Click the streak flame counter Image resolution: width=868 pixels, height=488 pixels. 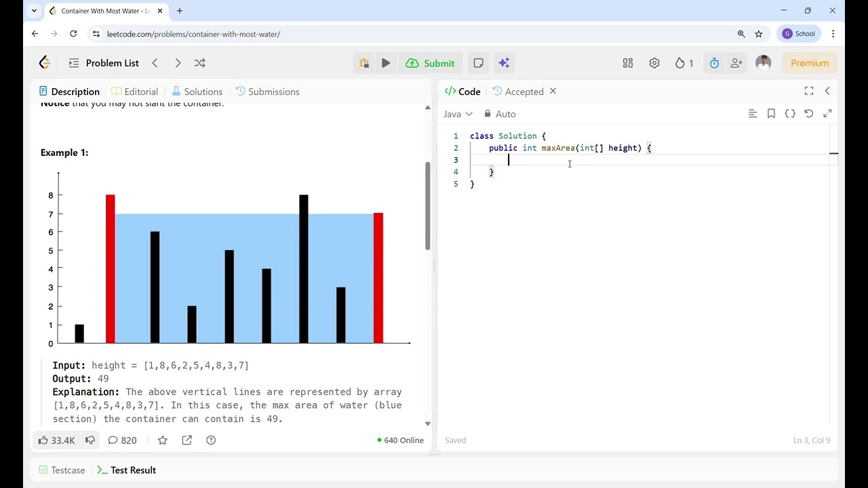click(x=684, y=63)
